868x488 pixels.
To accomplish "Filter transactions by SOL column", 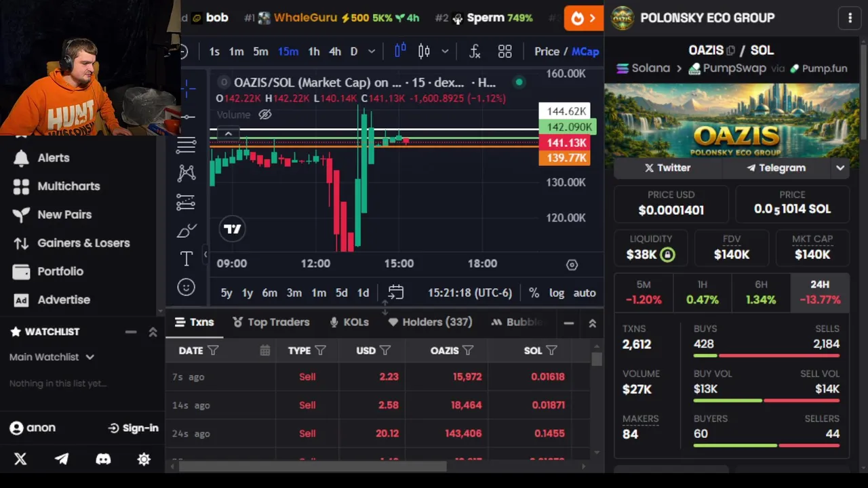I will click(551, 350).
